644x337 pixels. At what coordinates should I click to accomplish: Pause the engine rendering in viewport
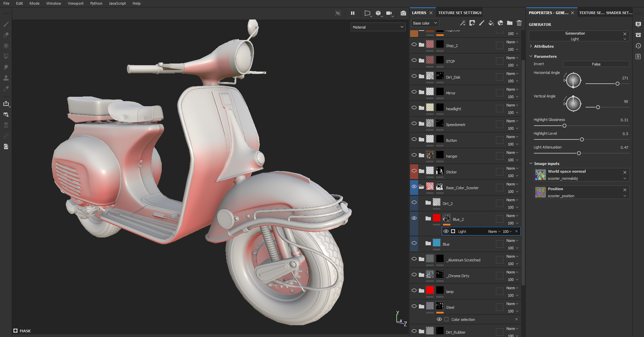tap(353, 13)
